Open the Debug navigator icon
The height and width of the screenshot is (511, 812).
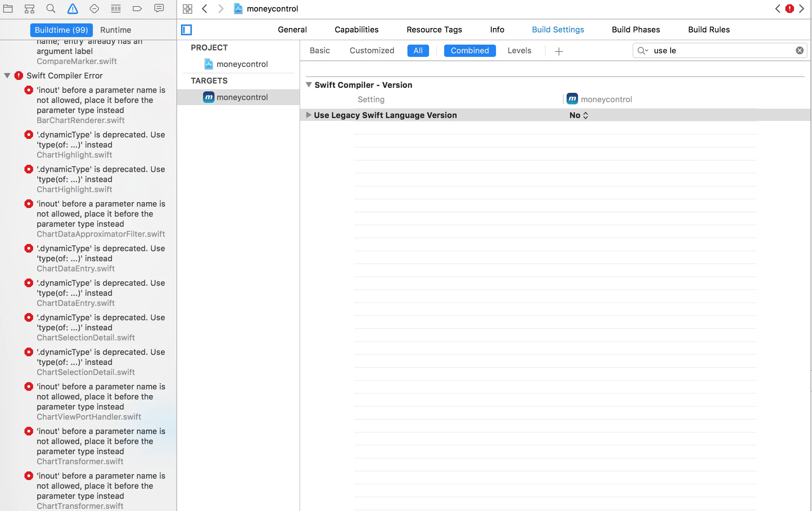click(116, 9)
